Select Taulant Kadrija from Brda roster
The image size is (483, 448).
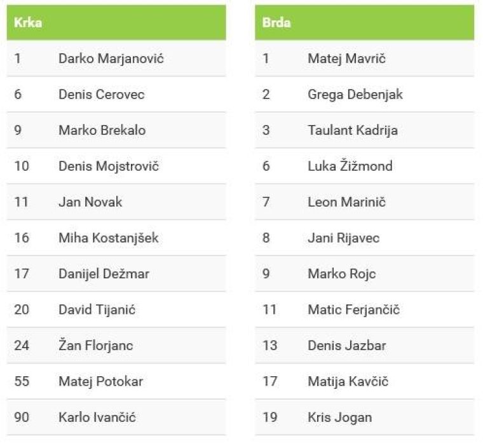point(352,130)
